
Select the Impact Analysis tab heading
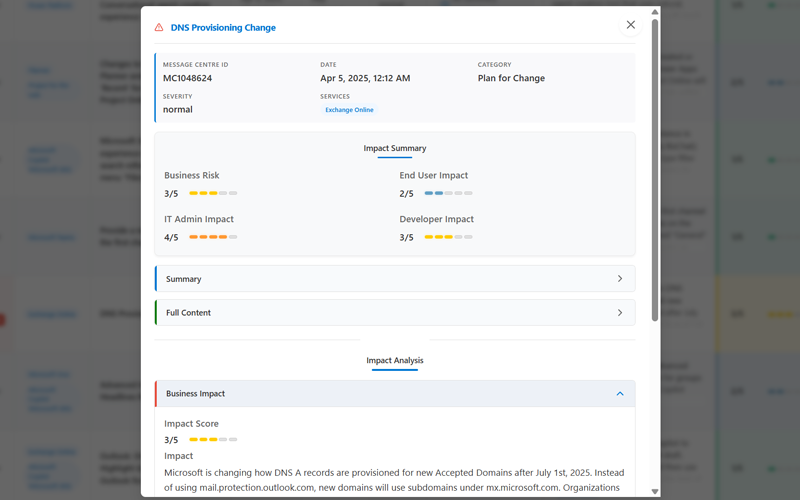pos(395,360)
